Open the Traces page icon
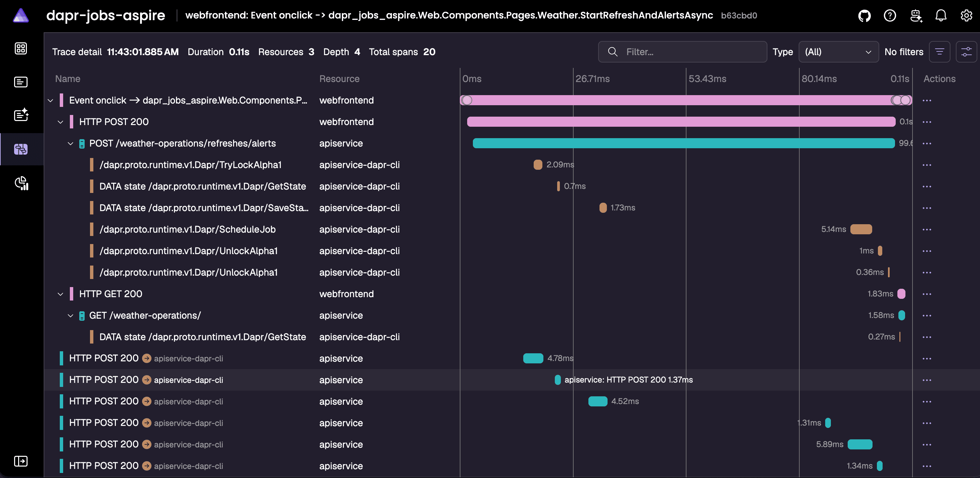Screen dimensions: 980x478 pos(21,149)
